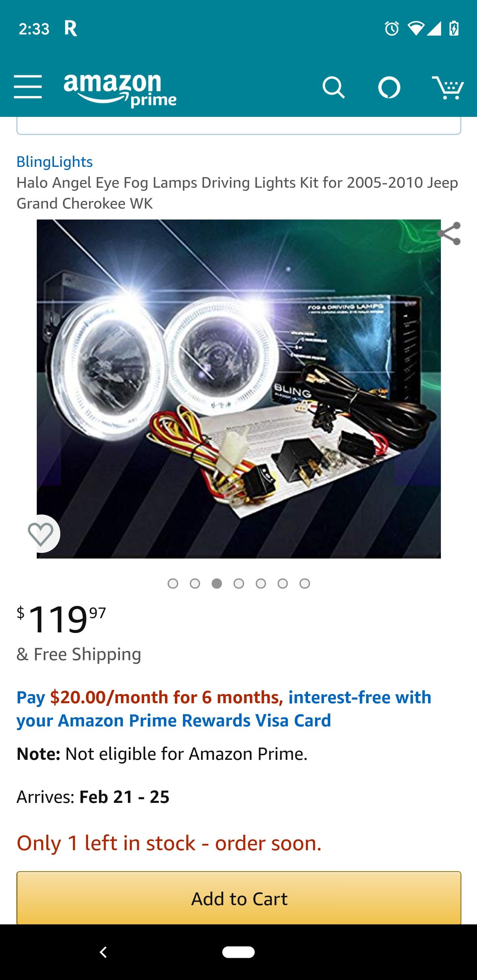The width and height of the screenshot is (477, 980).
Task: Add to Cart
Action: [239, 898]
